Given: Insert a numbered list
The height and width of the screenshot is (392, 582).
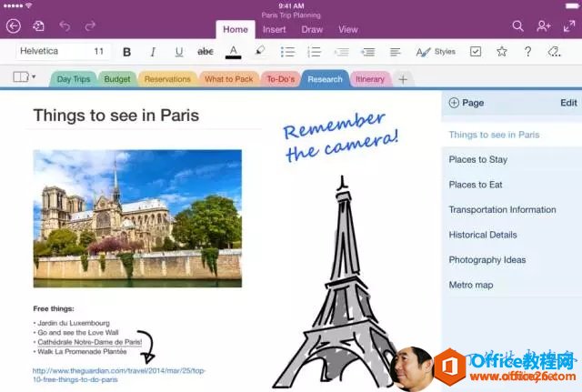Looking at the screenshot, I should [315, 52].
